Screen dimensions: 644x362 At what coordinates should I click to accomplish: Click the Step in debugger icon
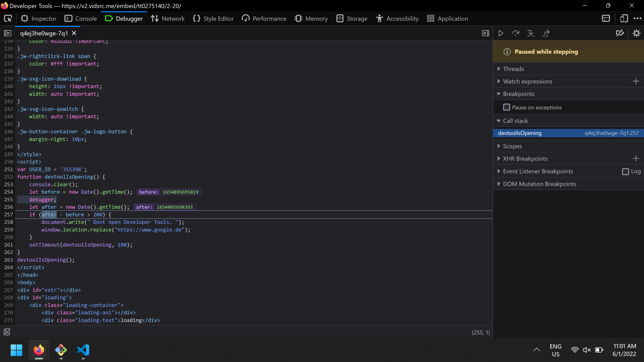tap(531, 33)
